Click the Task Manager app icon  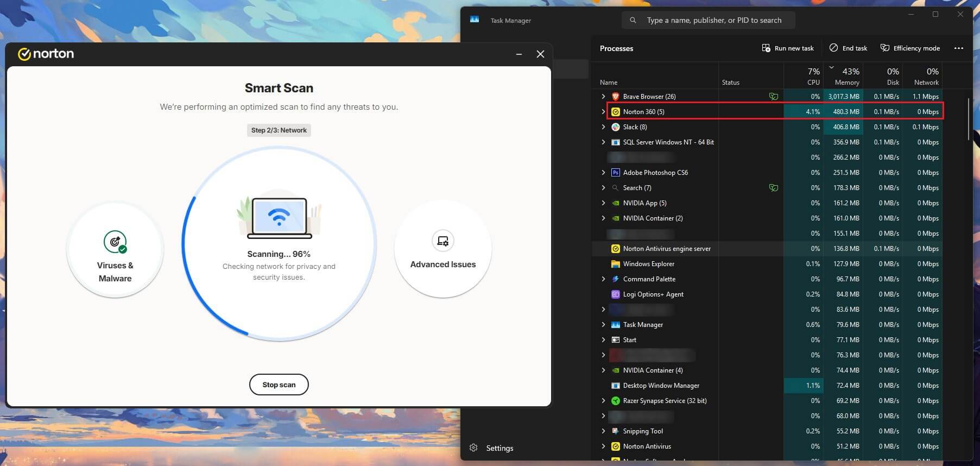[x=475, y=20]
